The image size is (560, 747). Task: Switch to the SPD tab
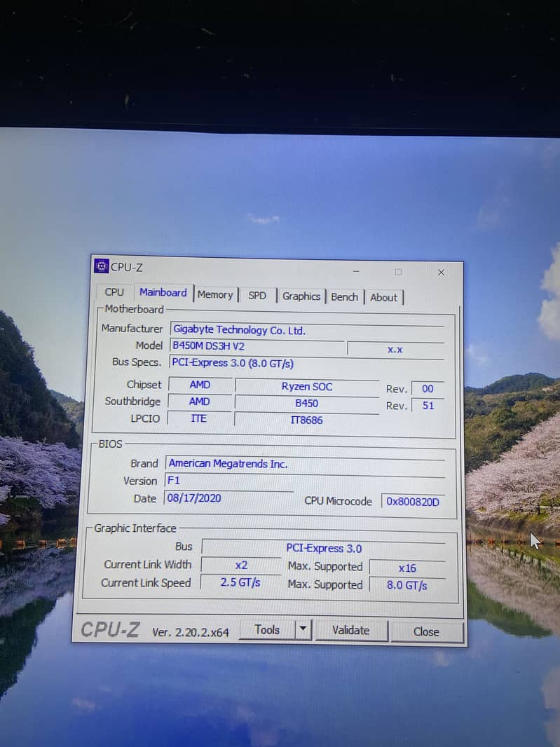click(257, 296)
